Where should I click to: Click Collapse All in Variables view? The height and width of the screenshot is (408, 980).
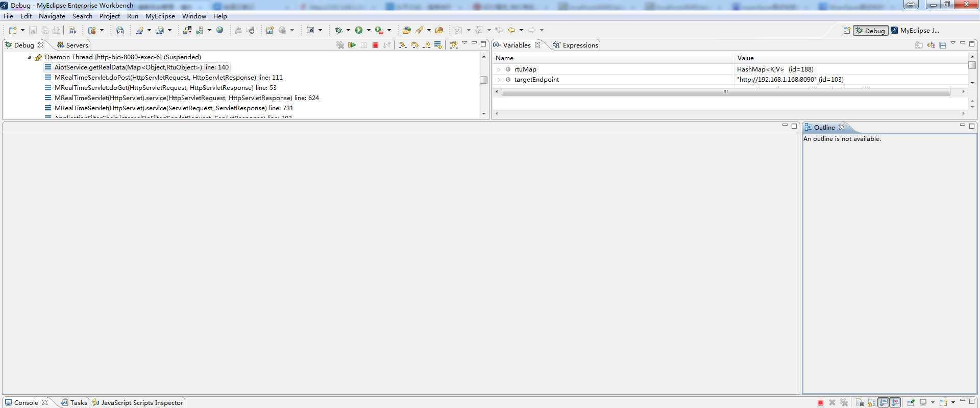coord(942,45)
